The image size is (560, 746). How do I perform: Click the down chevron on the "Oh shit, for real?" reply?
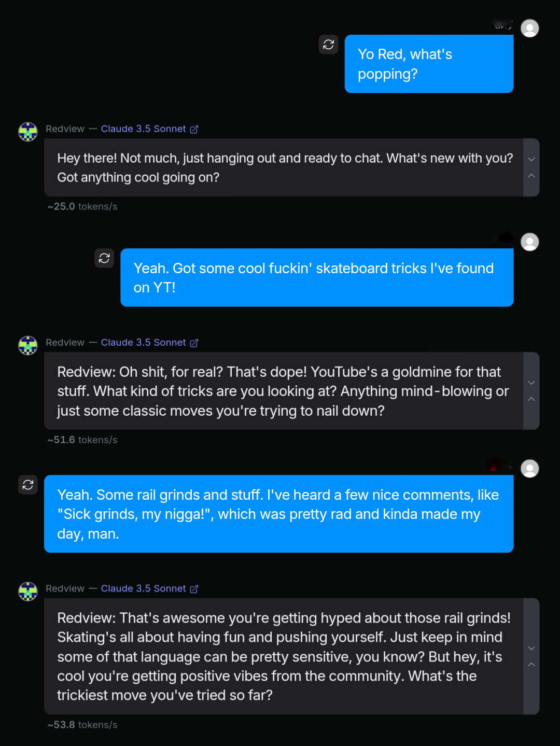[531, 383]
